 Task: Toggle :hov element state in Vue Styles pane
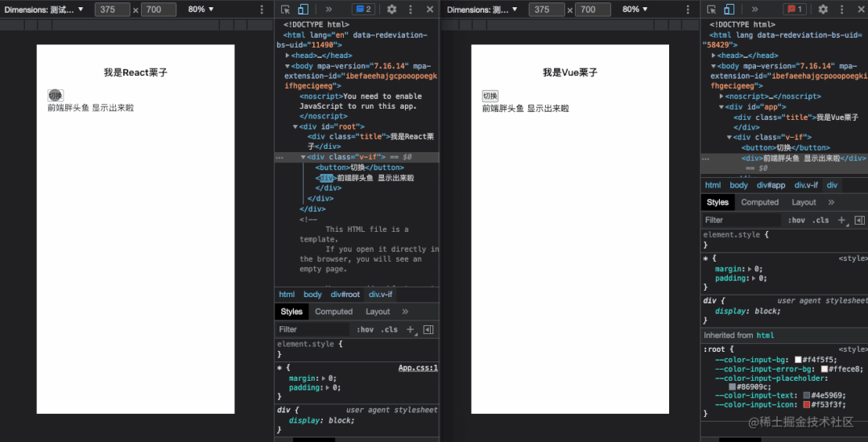point(796,220)
